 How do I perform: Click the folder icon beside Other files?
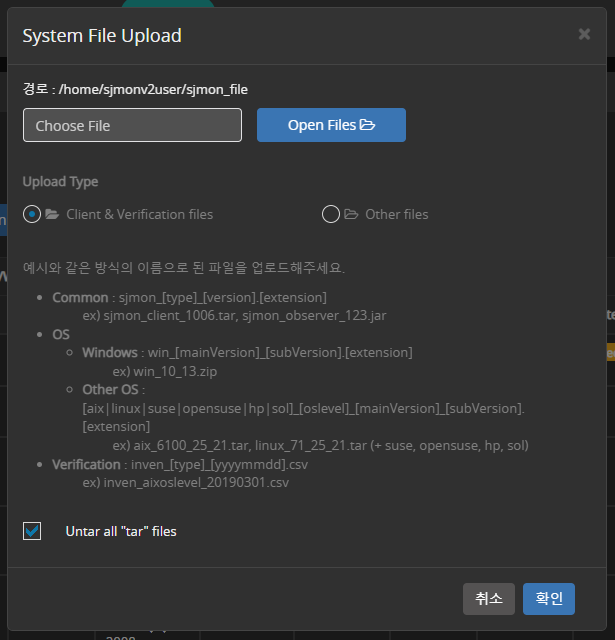(351, 214)
